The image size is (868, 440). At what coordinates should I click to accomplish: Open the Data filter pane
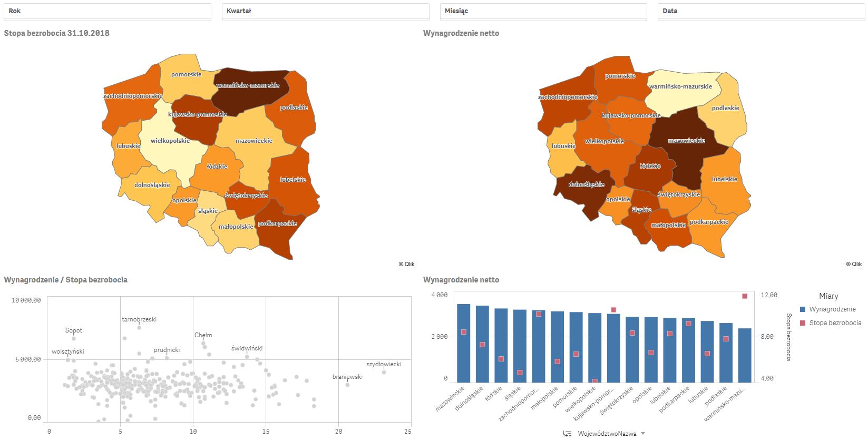pyautogui.click(x=760, y=11)
